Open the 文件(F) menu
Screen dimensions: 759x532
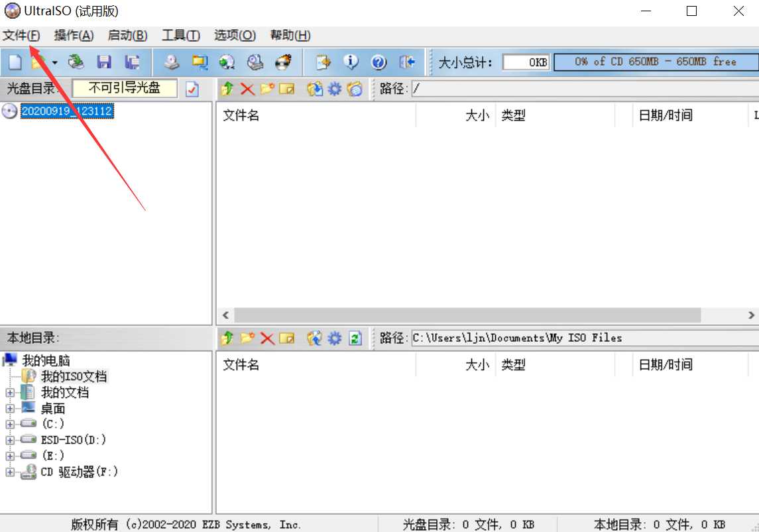click(21, 35)
